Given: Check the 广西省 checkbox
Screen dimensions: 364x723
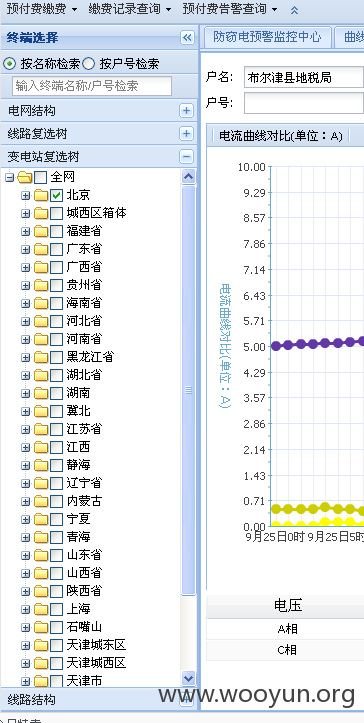Looking at the screenshot, I should tap(56, 267).
